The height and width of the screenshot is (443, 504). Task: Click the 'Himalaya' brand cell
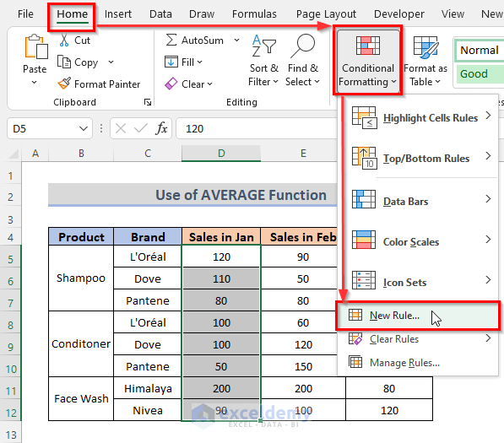[148, 388]
